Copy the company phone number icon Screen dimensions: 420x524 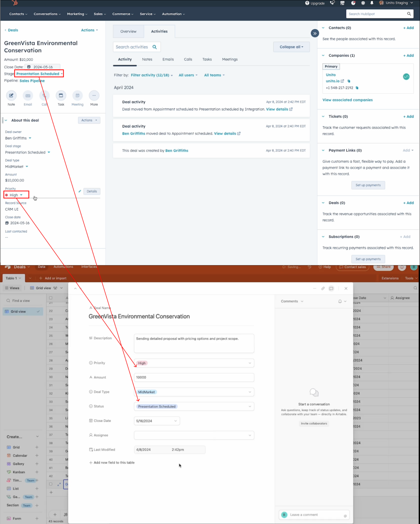[x=357, y=88]
